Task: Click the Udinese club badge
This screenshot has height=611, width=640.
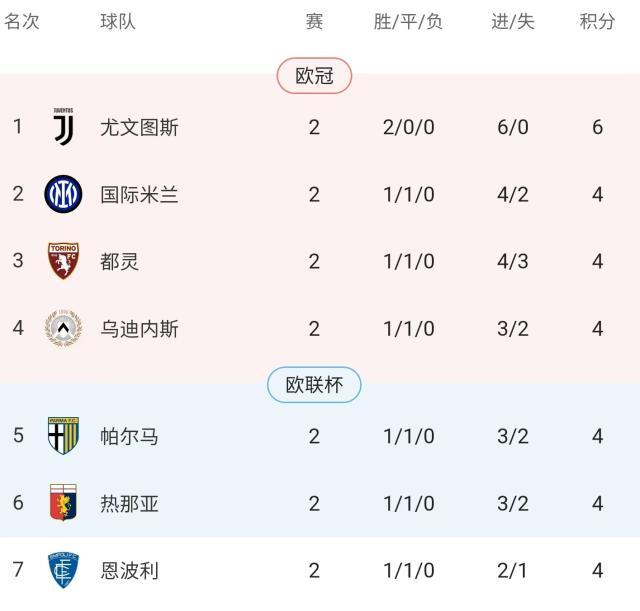Action: (63, 329)
